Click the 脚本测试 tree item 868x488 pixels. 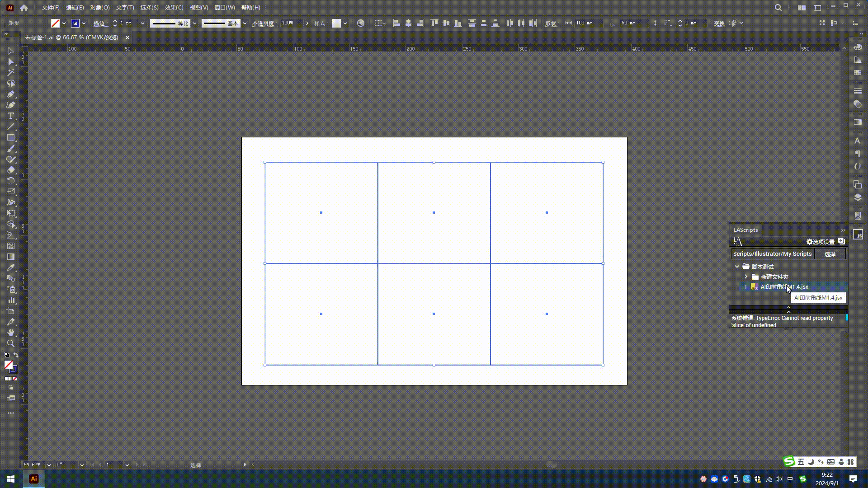pos(763,266)
